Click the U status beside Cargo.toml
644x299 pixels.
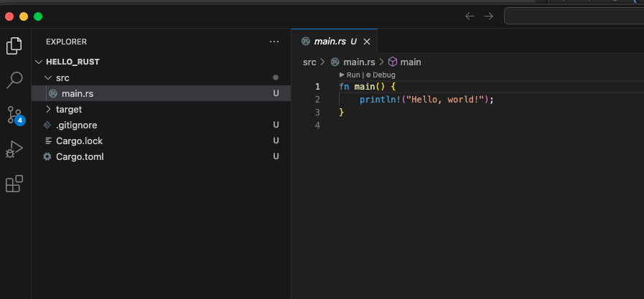(276, 156)
